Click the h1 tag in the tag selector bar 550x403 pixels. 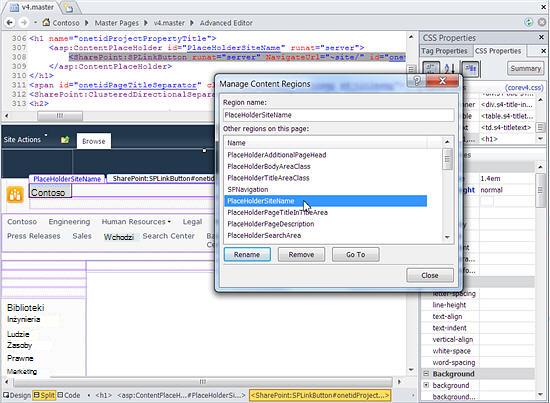click(103, 395)
